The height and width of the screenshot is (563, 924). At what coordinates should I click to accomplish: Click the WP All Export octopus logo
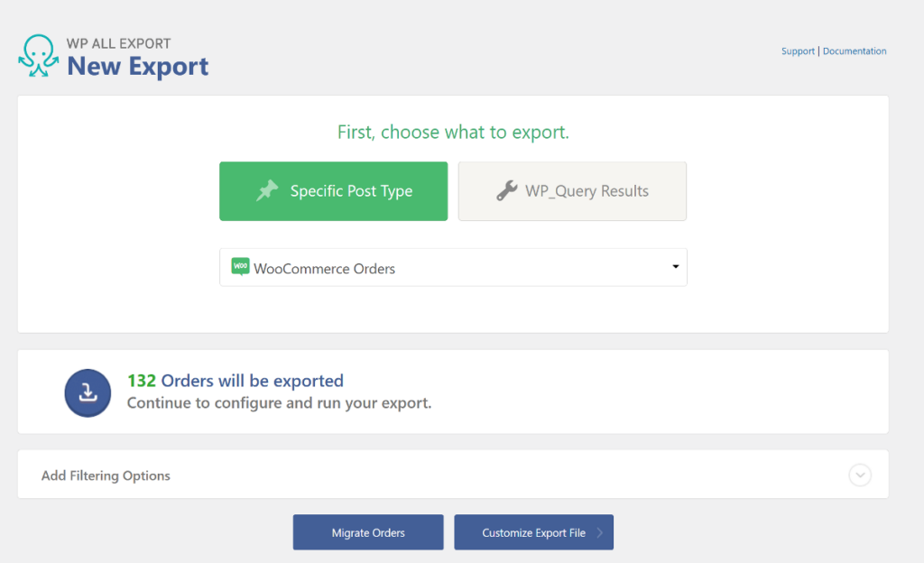(37, 54)
